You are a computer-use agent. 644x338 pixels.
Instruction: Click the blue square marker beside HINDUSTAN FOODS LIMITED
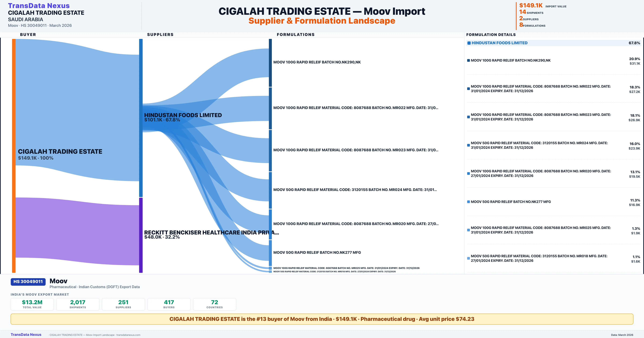469,43
